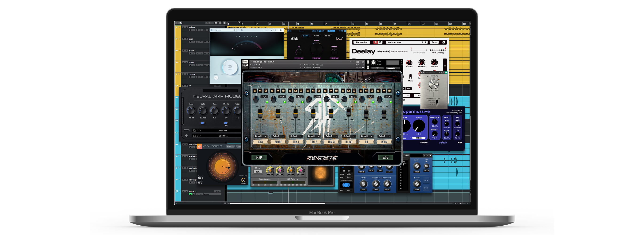Click Fresh Air undo arrow icon
This screenshot has height=235, width=644.
click(x=263, y=30)
